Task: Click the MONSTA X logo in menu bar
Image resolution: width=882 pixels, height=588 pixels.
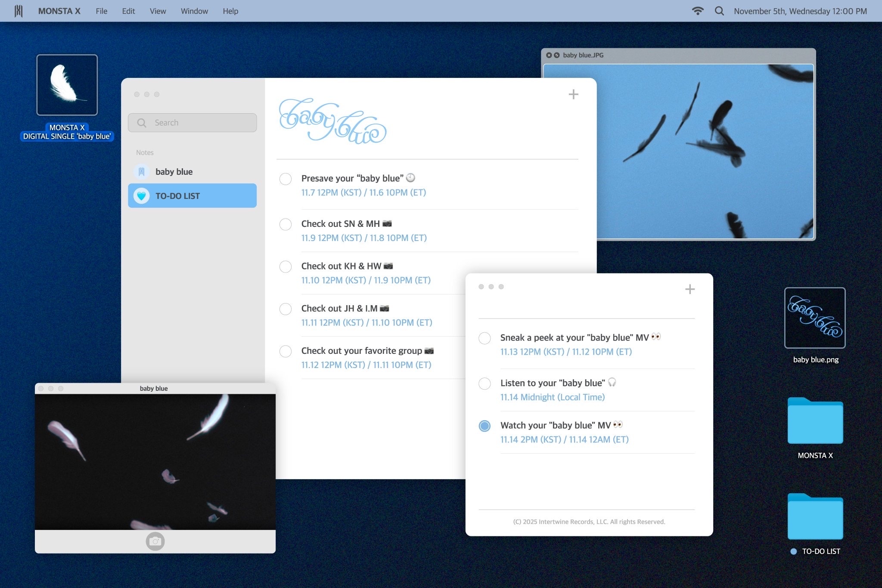Action: 19,11
